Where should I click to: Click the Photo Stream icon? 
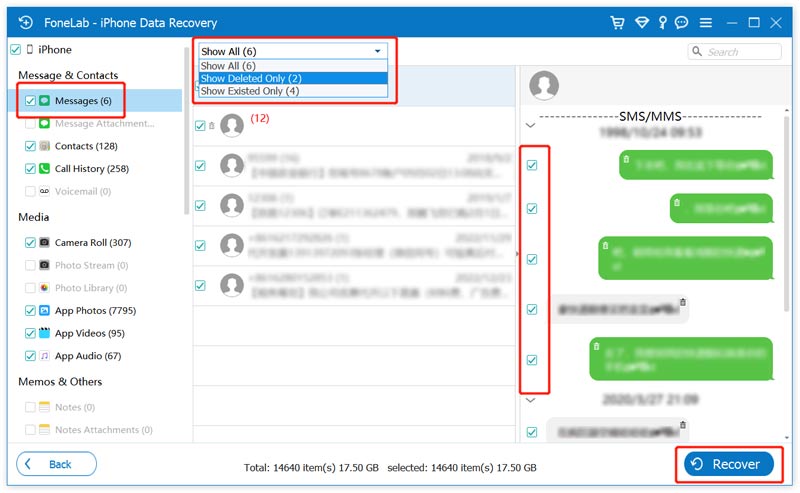point(45,265)
